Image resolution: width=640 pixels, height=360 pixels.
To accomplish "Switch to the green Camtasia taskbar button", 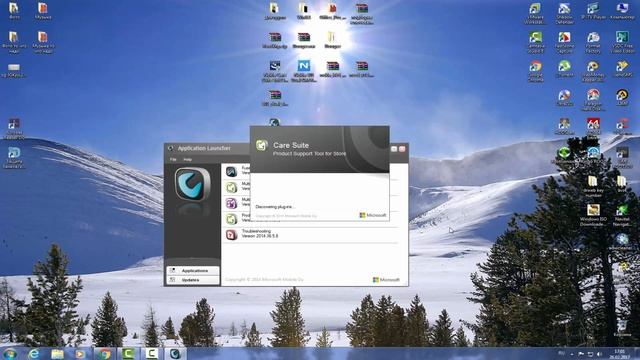I will tap(128, 353).
